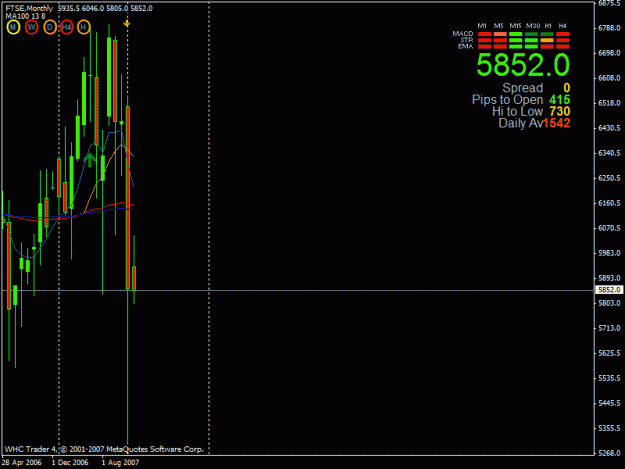Click the Hi to Low value 730
Viewport: 625px width, 469px height.
tap(560, 112)
